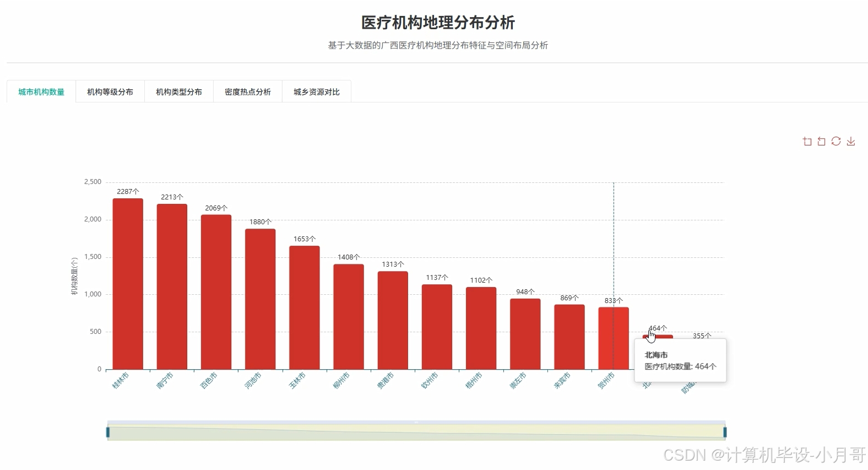This screenshot has width=868, height=470.
Task: Click the 玉林市 bar
Action: click(305, 307)
